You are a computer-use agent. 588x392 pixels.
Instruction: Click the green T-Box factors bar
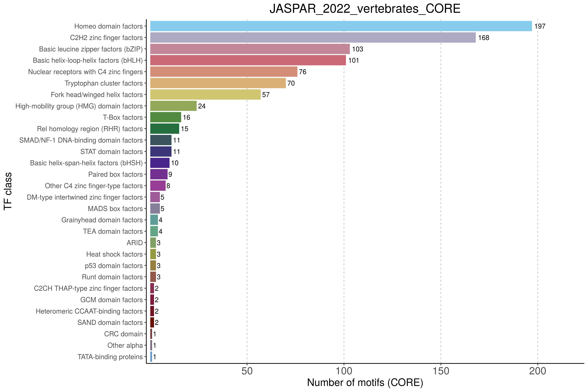[166, 117]
